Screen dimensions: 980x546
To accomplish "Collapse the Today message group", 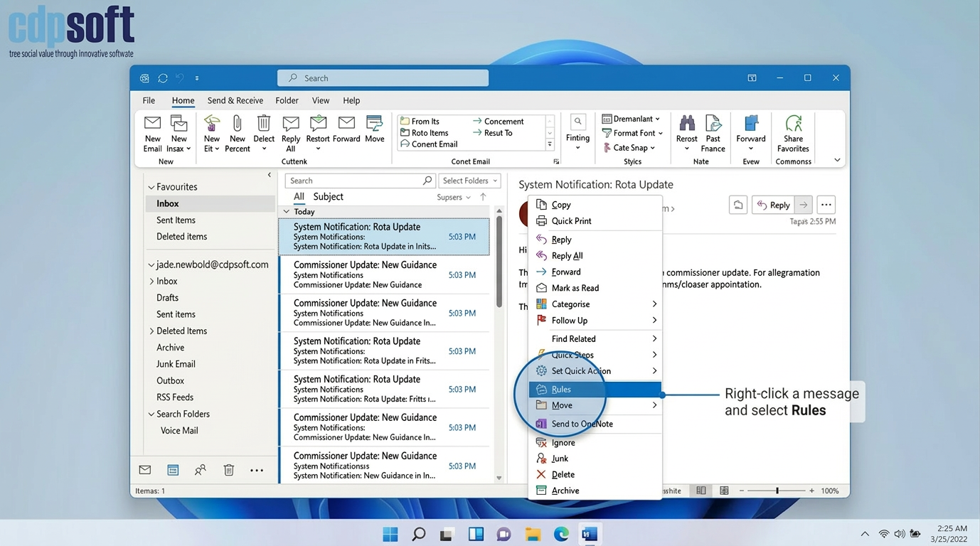I will click(x=287, y=212).
